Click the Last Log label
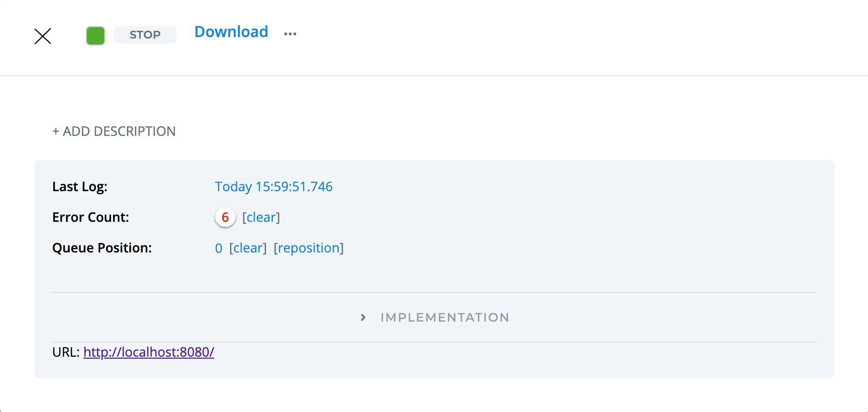868x412 pixels. click(80, 187)
